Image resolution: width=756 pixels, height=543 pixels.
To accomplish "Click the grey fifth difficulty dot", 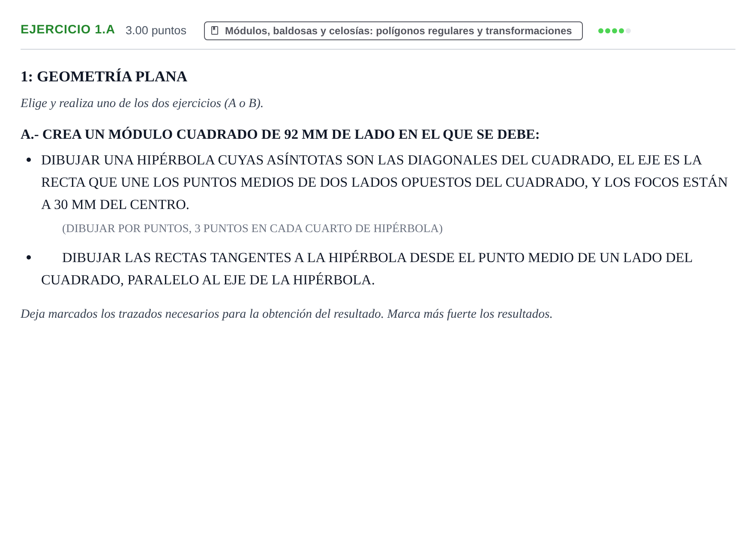I will click(628, 31).
